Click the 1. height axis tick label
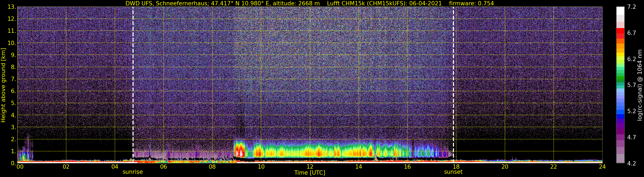 (13, 151)
